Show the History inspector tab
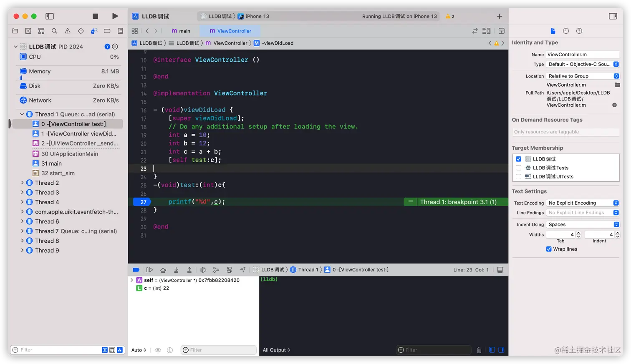This screenshot has height=364, width=631. click(x=566, y=31)
